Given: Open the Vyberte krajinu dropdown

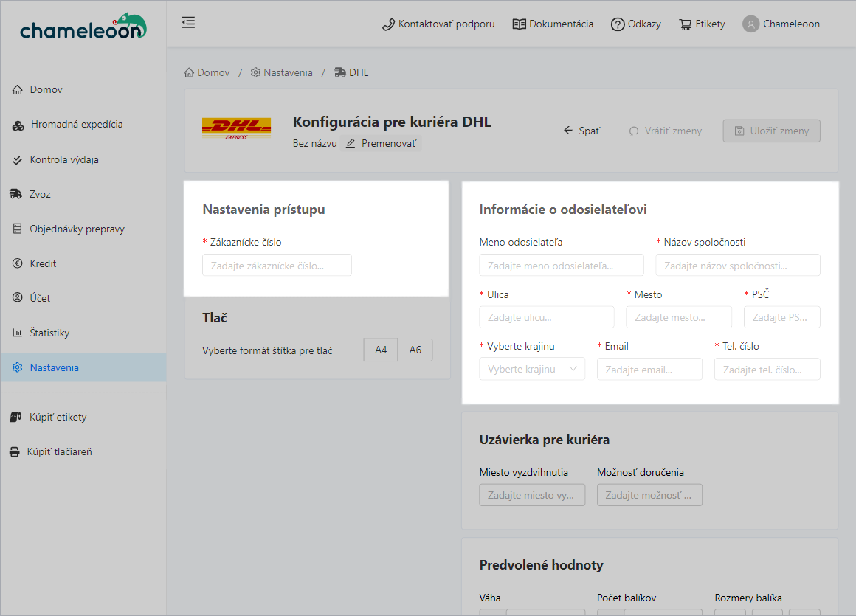Looking at the screenshot, I should coord(532,369).
